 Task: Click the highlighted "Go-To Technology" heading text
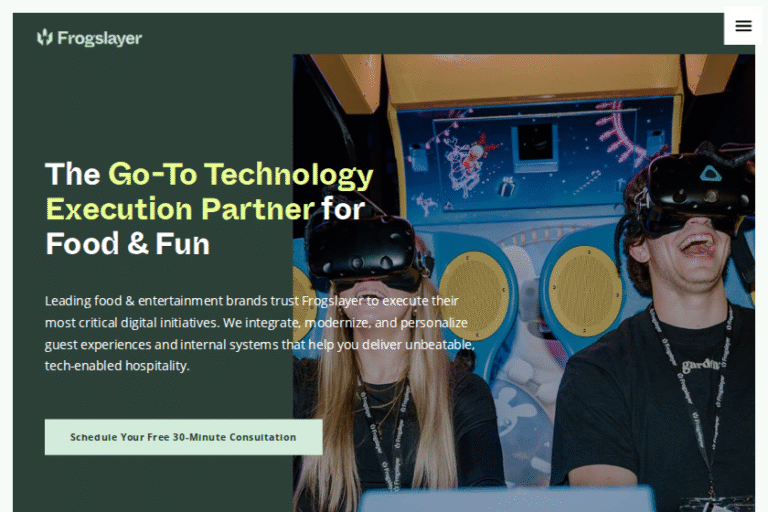point(240,174)
